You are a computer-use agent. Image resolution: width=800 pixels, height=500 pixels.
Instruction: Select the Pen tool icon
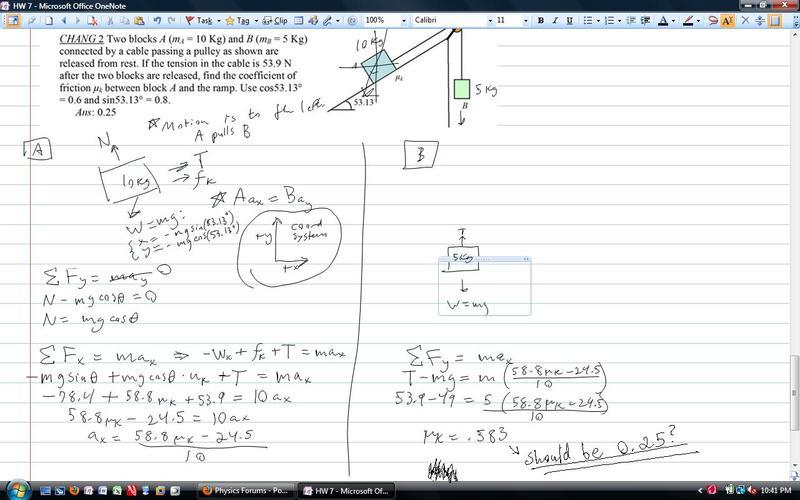[327, 21]
